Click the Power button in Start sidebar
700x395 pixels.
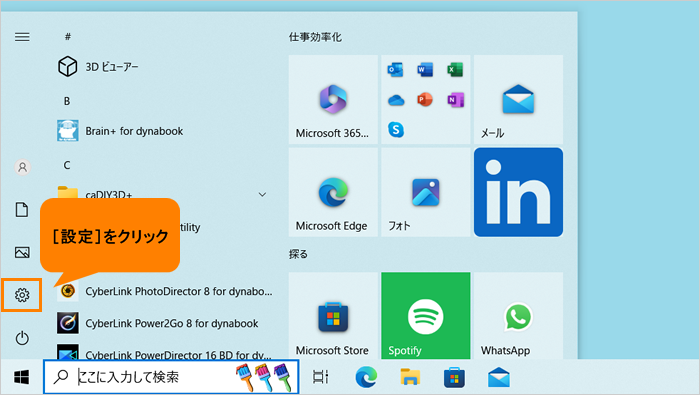coord(22,338)
